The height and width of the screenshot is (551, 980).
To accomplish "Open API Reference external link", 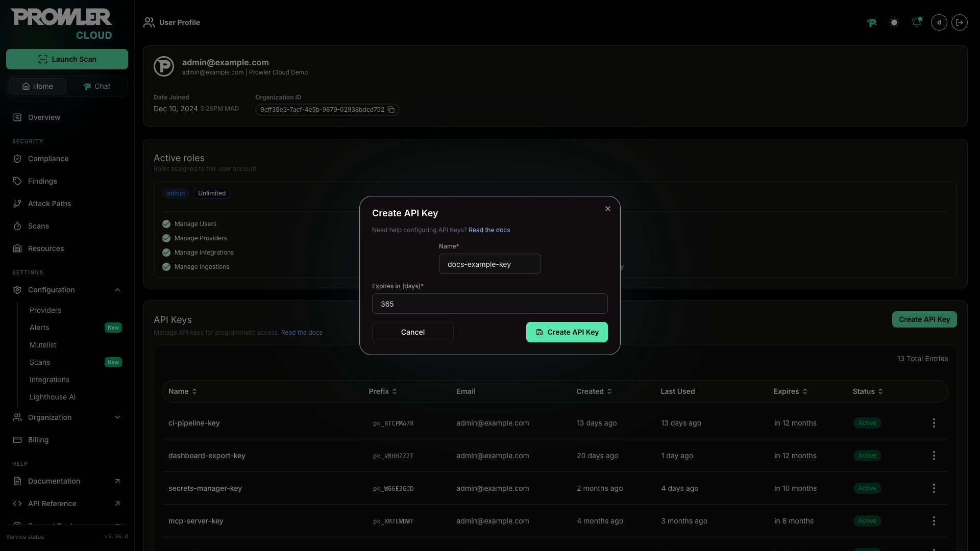I will coord(67,504).
